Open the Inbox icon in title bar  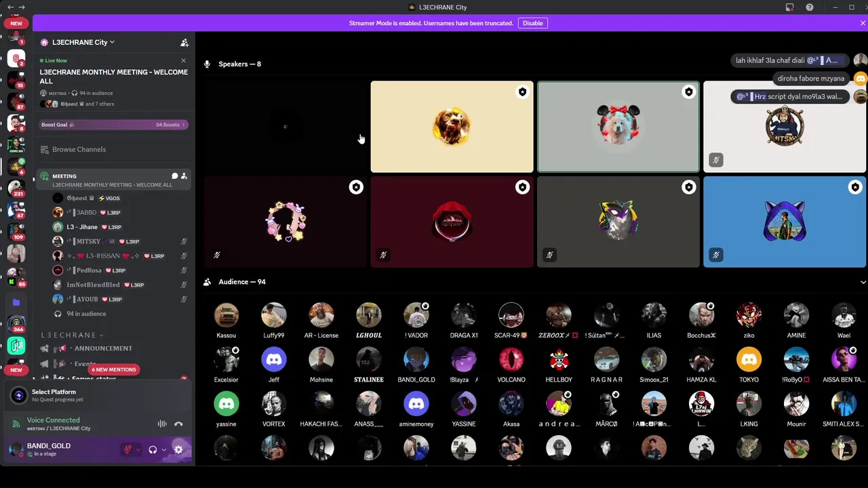tap(789, 7)
